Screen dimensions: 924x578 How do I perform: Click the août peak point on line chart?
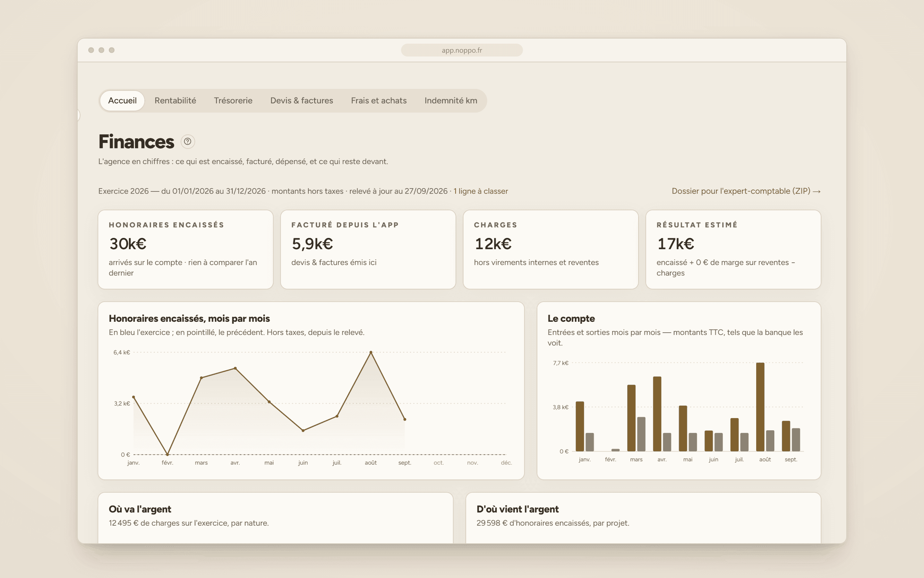(x=371, y=352)
